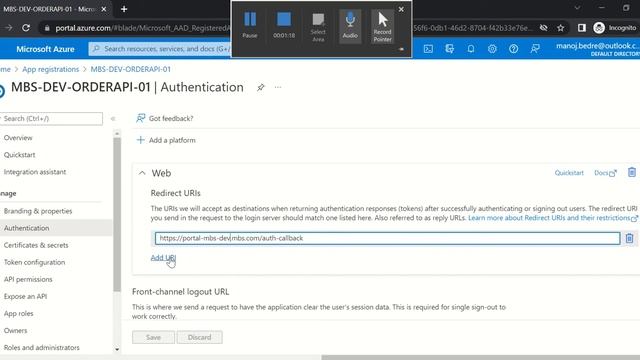This screenshot has width=640, height=360.
Task: Open the Web section Docs link
Action: click(x=605, y=173)
